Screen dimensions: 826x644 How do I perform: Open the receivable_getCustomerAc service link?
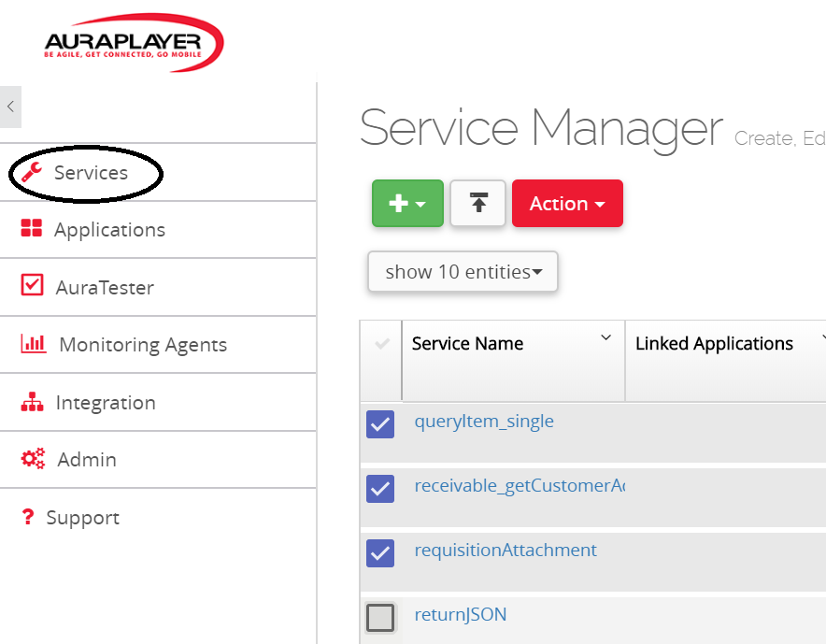[520, 486]
